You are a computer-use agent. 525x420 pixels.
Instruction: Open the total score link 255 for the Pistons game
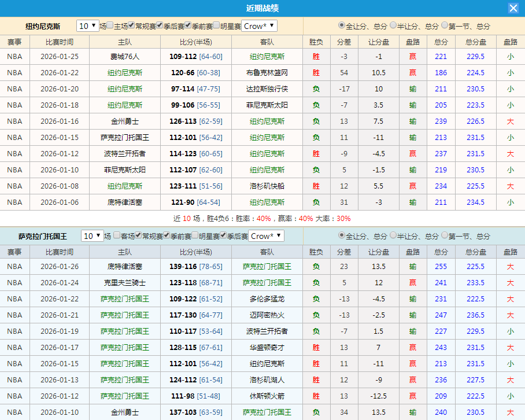click(x=441, y=266)
